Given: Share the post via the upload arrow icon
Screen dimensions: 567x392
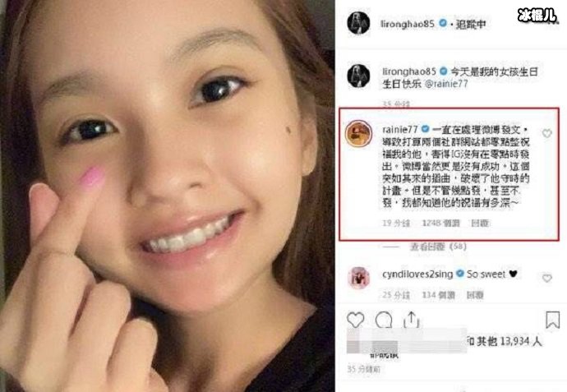Looking at the screenshot, I should [411, 320].
